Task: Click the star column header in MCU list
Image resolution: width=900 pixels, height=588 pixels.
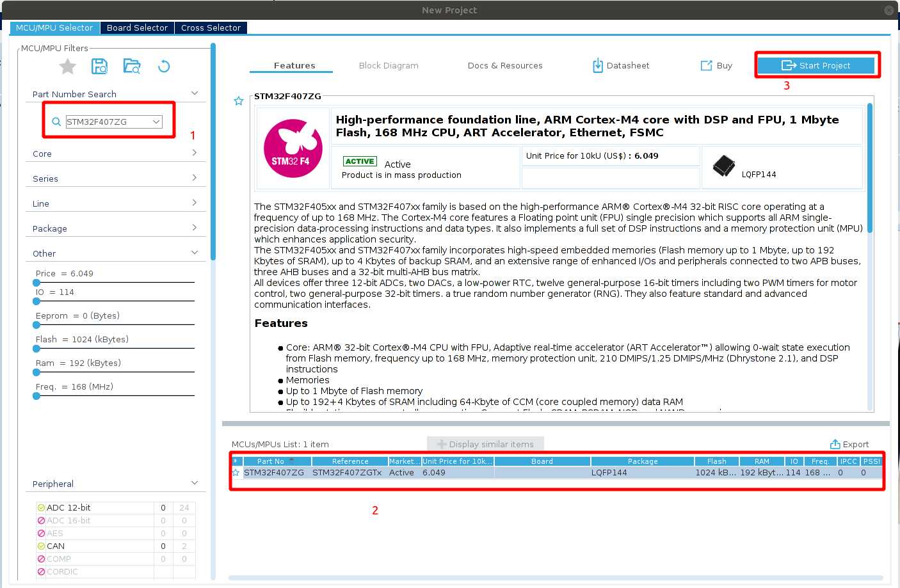Action: [x=237, y=461]
